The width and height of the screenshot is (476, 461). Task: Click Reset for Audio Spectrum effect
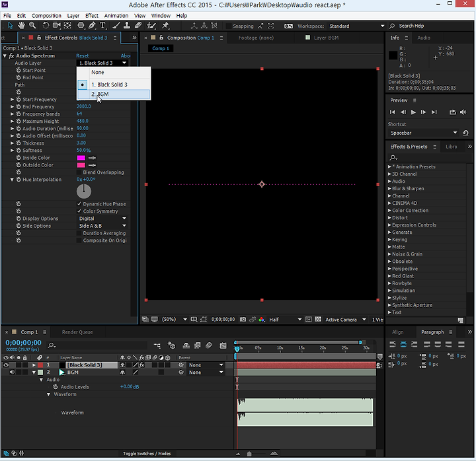[x=83, y=56]
